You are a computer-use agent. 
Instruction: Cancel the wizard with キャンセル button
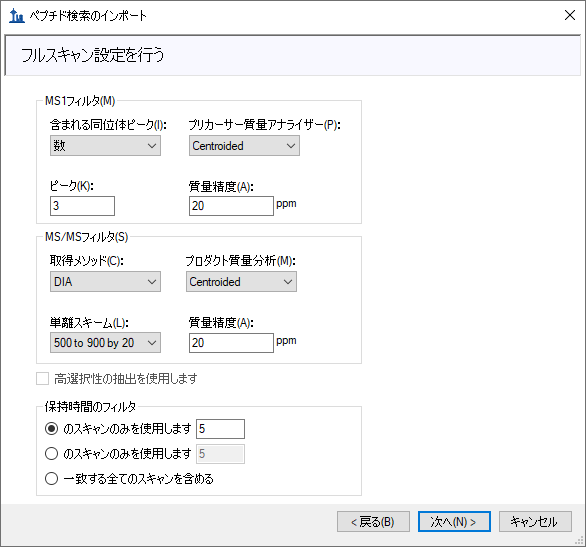click(x=535, y=522)
